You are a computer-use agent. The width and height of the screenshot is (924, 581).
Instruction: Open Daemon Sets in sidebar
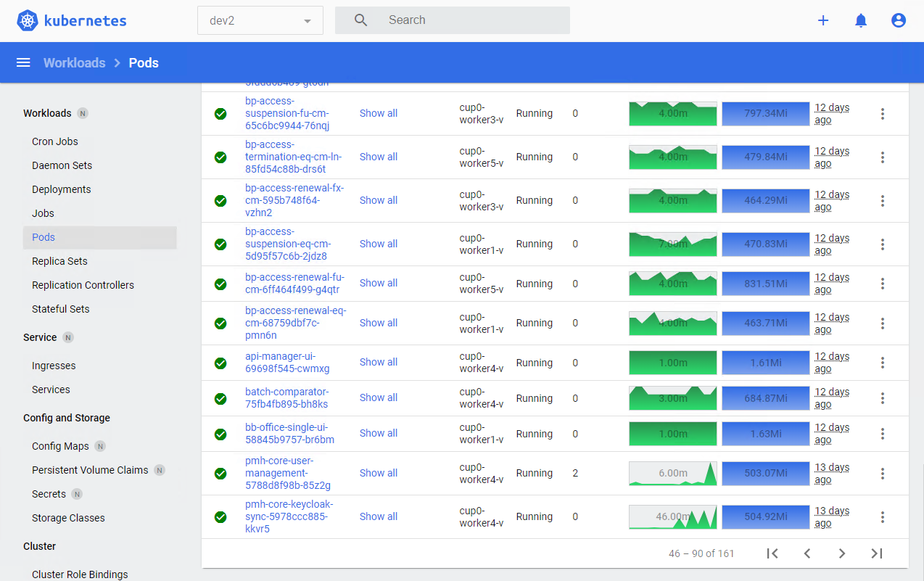62,165
